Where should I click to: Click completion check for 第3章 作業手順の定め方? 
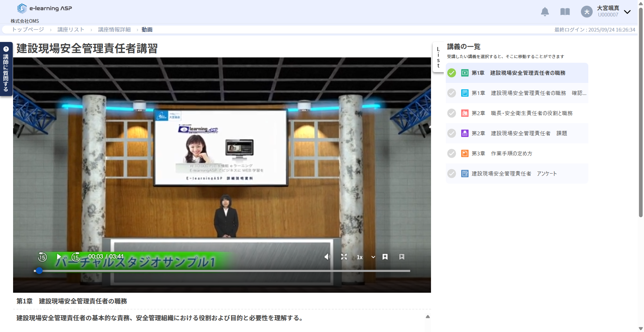(x=451, y=153)
